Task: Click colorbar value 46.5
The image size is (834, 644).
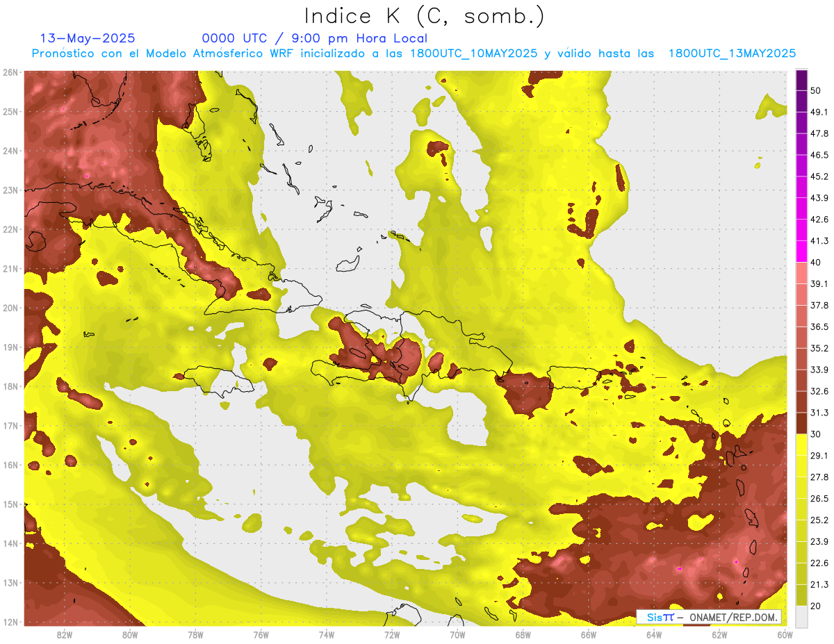Action: [x=819, y=155]
